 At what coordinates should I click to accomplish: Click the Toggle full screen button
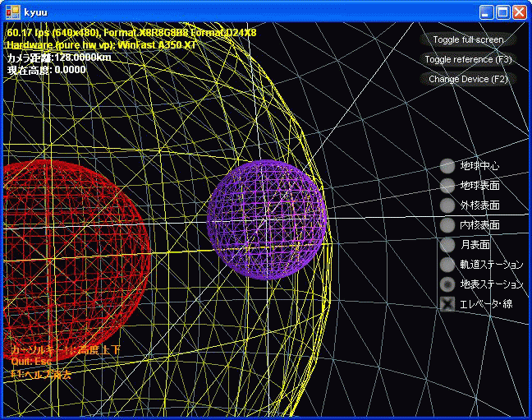468,39
